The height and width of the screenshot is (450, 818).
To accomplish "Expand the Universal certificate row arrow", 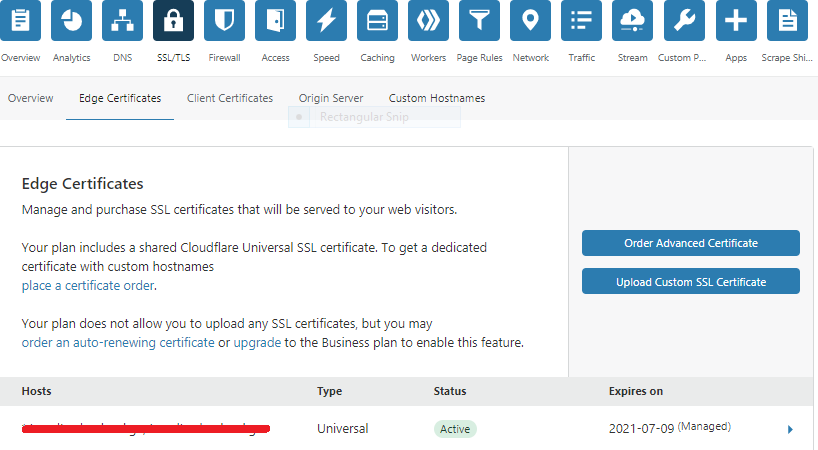I will pos(790,429).
